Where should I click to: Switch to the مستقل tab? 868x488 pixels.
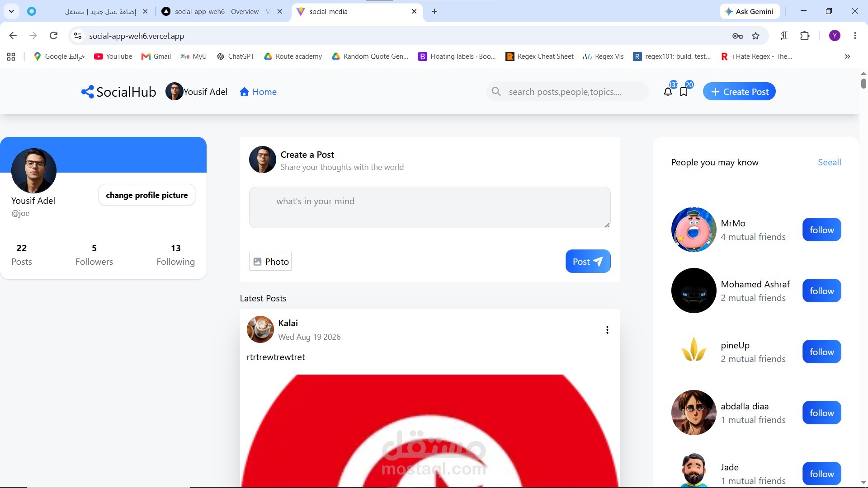click(x=88, y=11)
